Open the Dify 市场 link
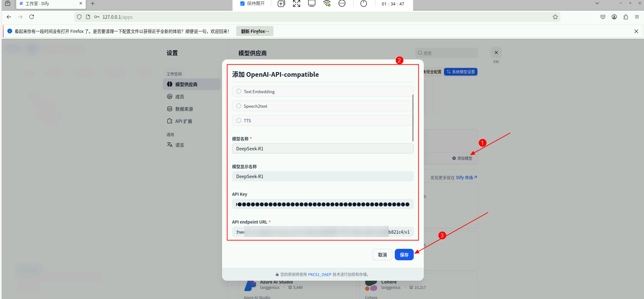Screen dimensions: 644x299 tap(466, 177)
